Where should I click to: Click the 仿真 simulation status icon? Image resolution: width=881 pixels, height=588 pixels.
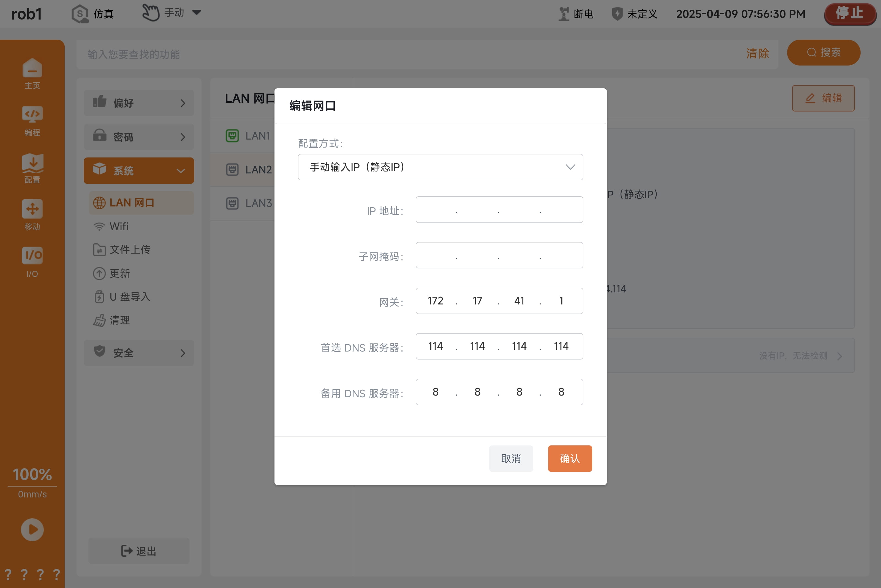coord(80,14)
